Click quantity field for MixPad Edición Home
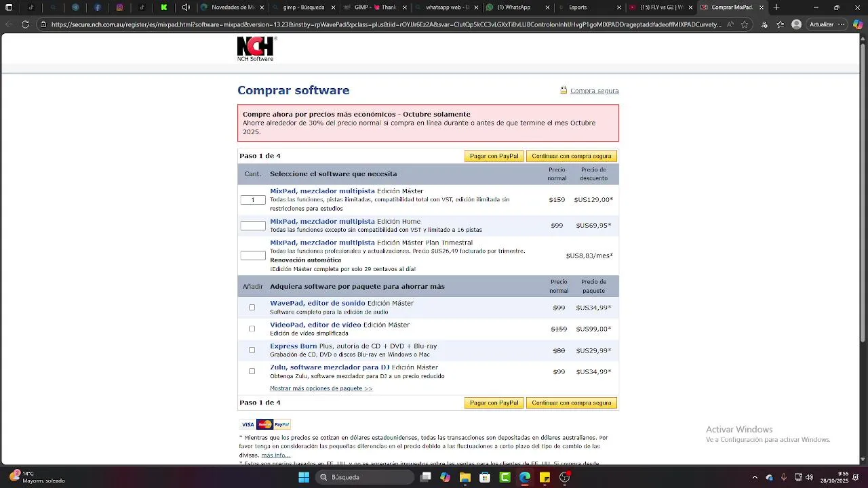868x488 pixels. pyautogui.click(x=253, y=226)
